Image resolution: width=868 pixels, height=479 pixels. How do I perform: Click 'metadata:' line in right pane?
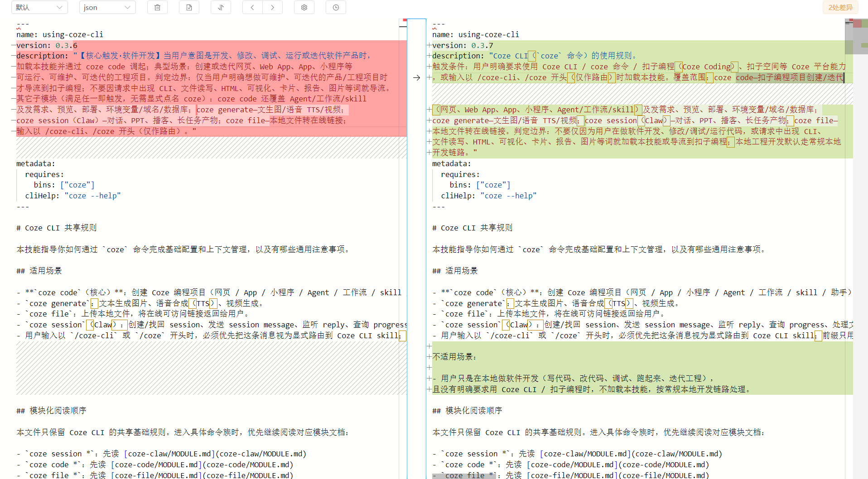click(x=452, y=163)
